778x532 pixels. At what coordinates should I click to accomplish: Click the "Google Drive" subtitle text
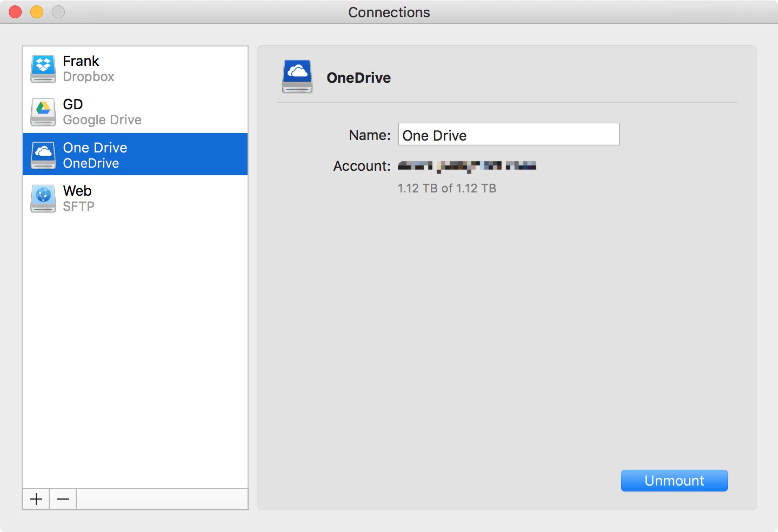pos(102,120)
